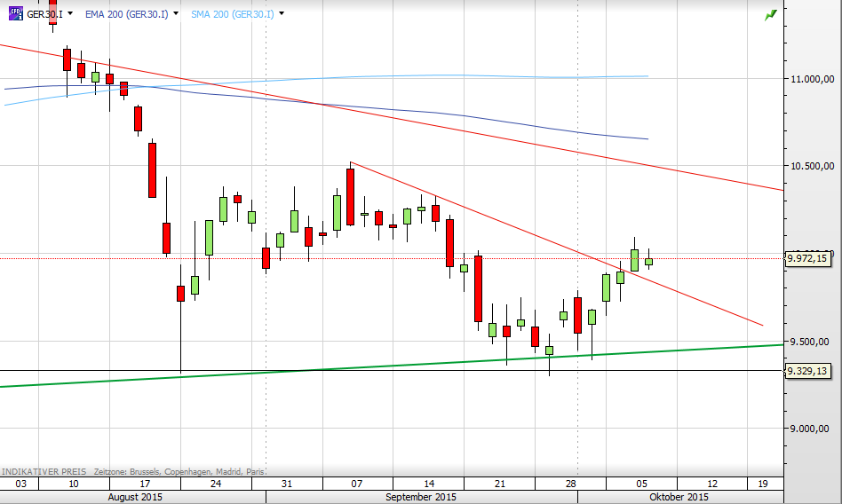The image size is (842, 504).
Task: Click the 10.500,00 price axis label
Action: pos(812,166)
